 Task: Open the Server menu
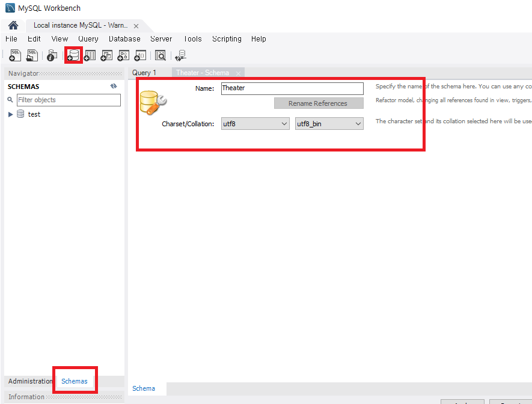point(161,39)
